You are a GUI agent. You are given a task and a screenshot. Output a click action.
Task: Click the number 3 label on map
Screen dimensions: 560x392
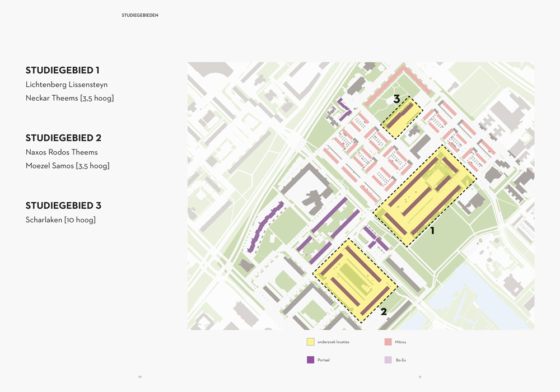pyautogui.click(x=396, y=100)
